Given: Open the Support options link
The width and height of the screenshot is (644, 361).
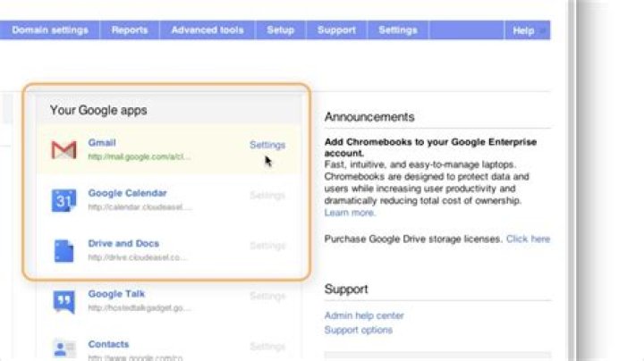Looking at the screenshot, I should pyautogui.click(x=358, y=330).
